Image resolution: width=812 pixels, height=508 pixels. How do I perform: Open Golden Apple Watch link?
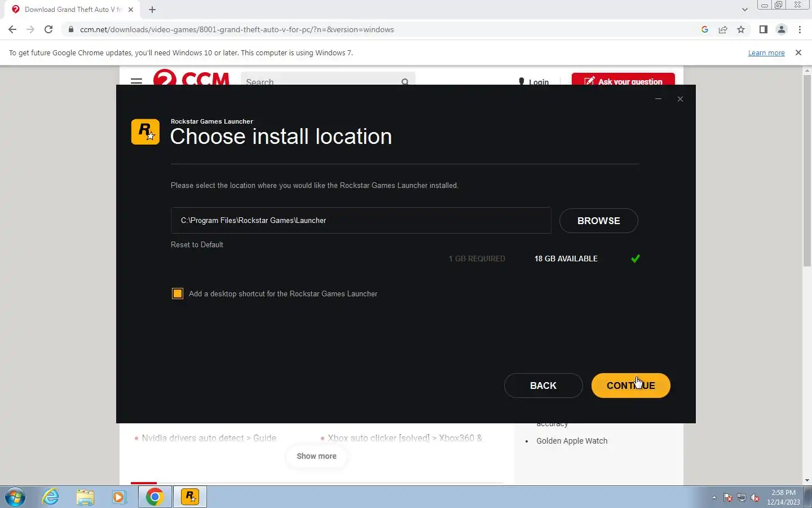572,441
